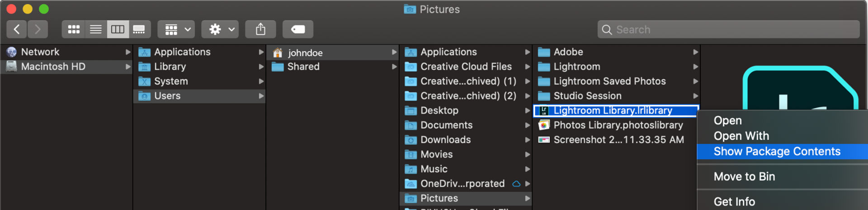Go forward with the right arrow button
The image size is (868, 210).
click(38, 29)
